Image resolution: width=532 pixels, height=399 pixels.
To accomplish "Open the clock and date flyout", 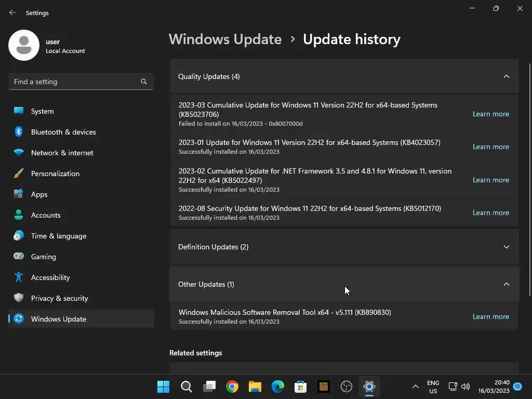I will (x=494, y=387).
